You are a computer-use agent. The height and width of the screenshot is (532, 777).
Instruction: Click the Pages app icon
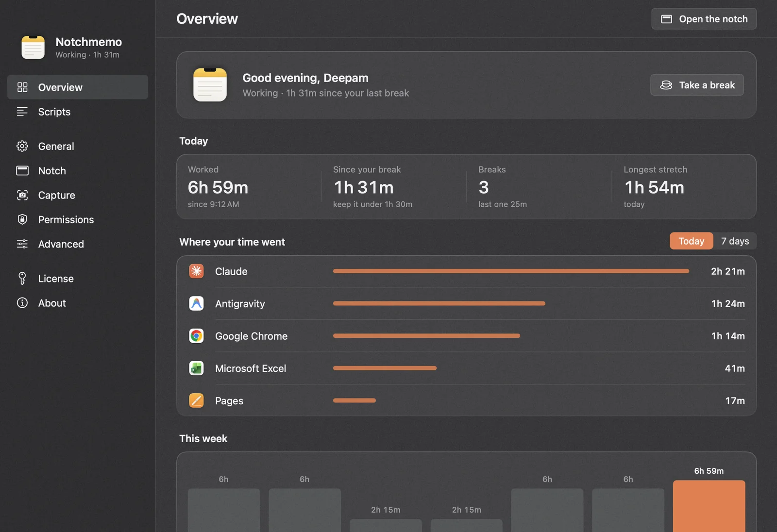[x=196, y=400]
